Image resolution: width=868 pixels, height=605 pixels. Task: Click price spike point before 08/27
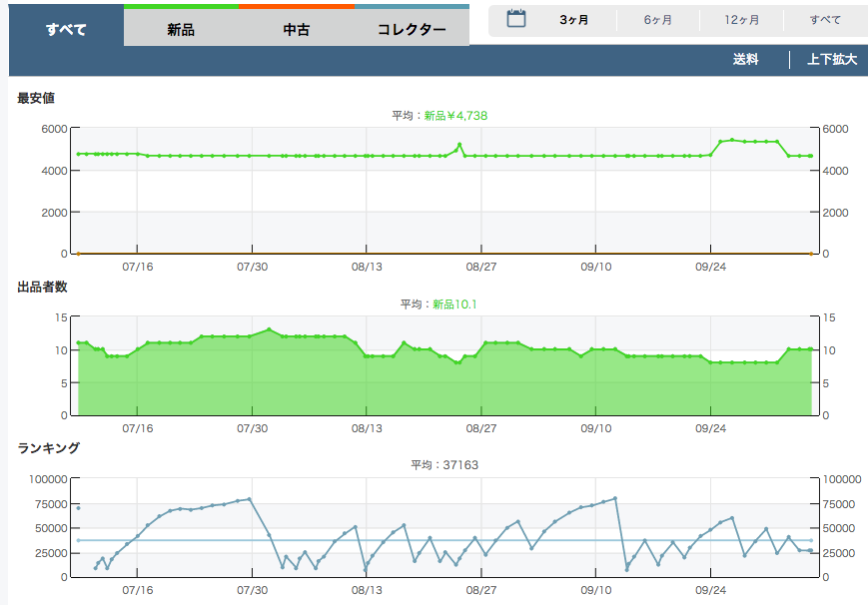tap(459, 146)
